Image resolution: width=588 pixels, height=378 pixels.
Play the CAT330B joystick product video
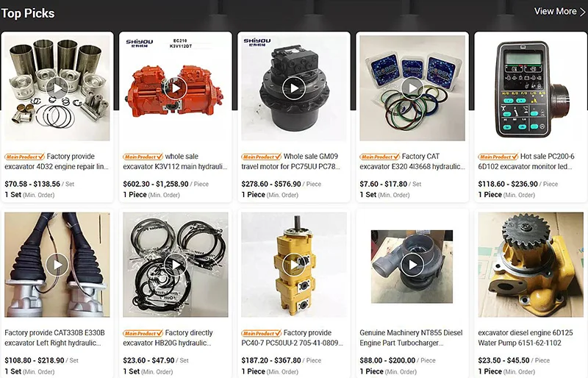[57, 265]
